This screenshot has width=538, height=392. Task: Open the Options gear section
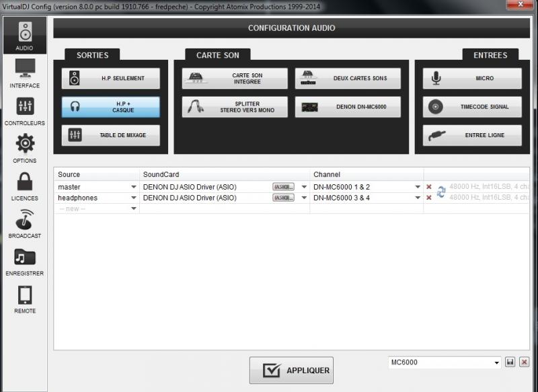pyautogui.click(x=25, y=148)
